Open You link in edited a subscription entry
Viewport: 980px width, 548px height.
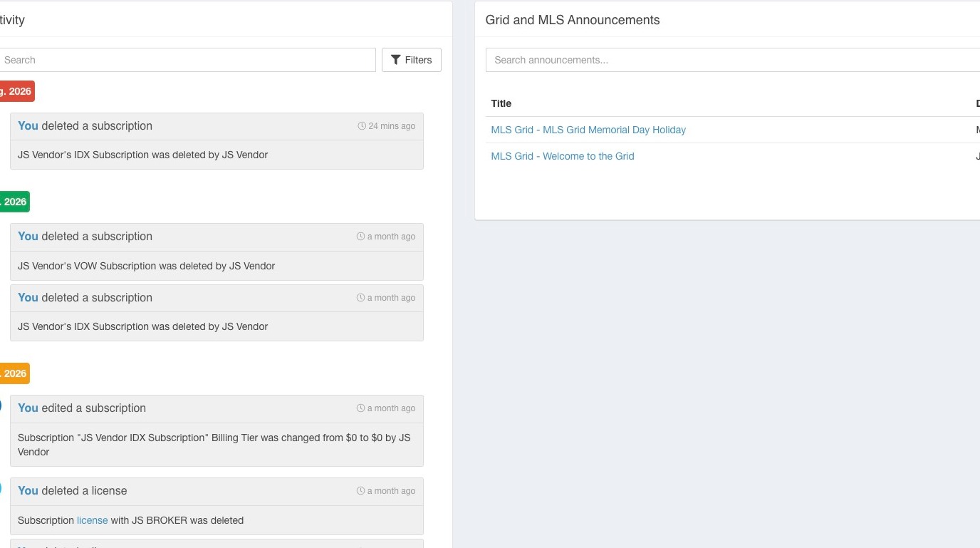click(28, 408)
